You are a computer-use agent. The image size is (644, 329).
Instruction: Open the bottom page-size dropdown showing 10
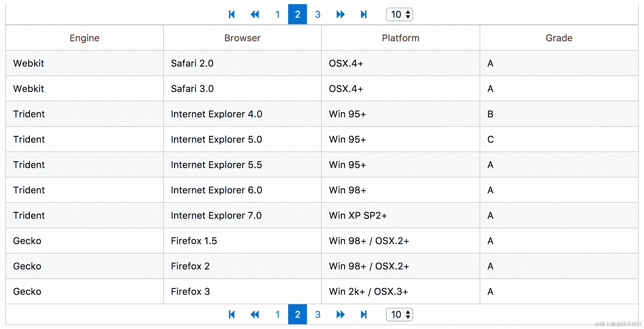[x=399, y=314]
